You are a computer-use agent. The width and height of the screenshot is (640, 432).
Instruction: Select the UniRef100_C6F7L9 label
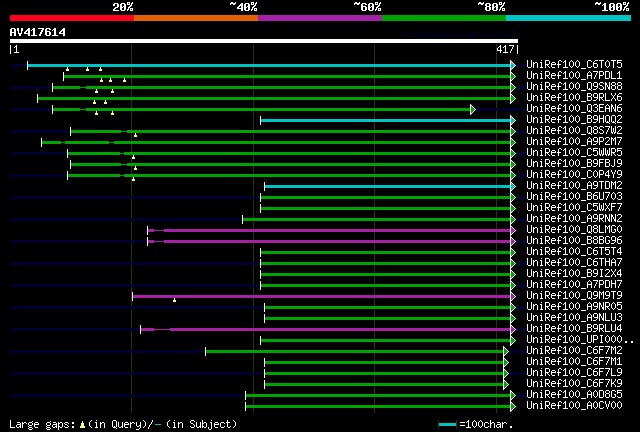574,373
